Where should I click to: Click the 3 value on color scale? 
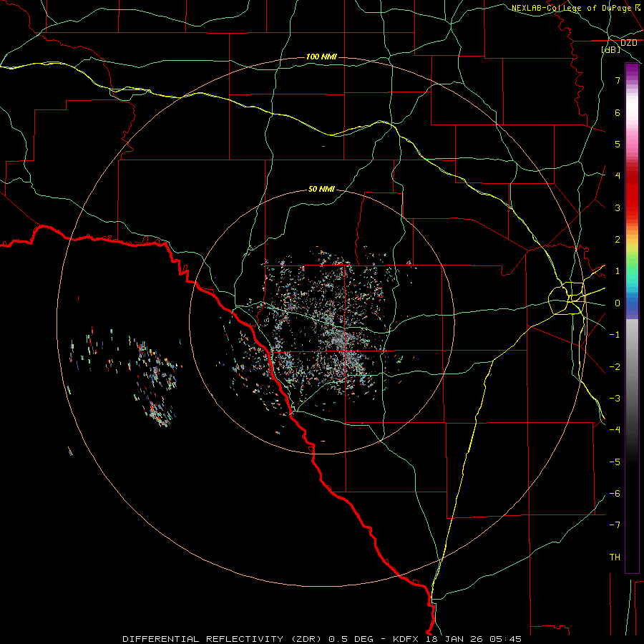click(618, 208)
